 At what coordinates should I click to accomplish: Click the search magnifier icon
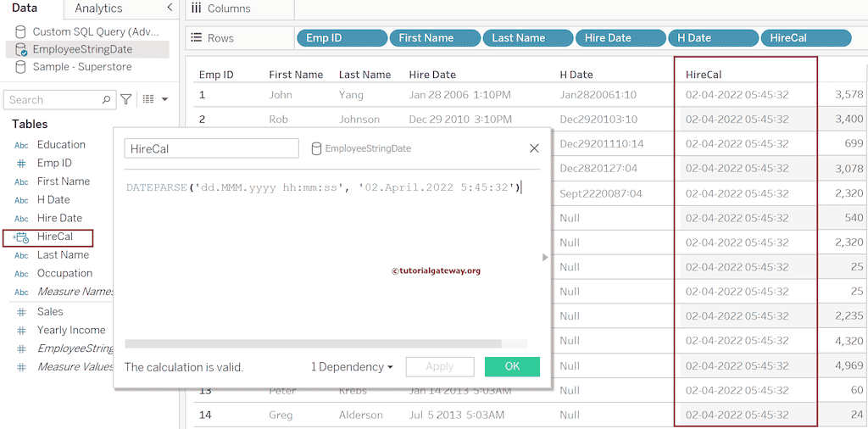coord(106,100)
